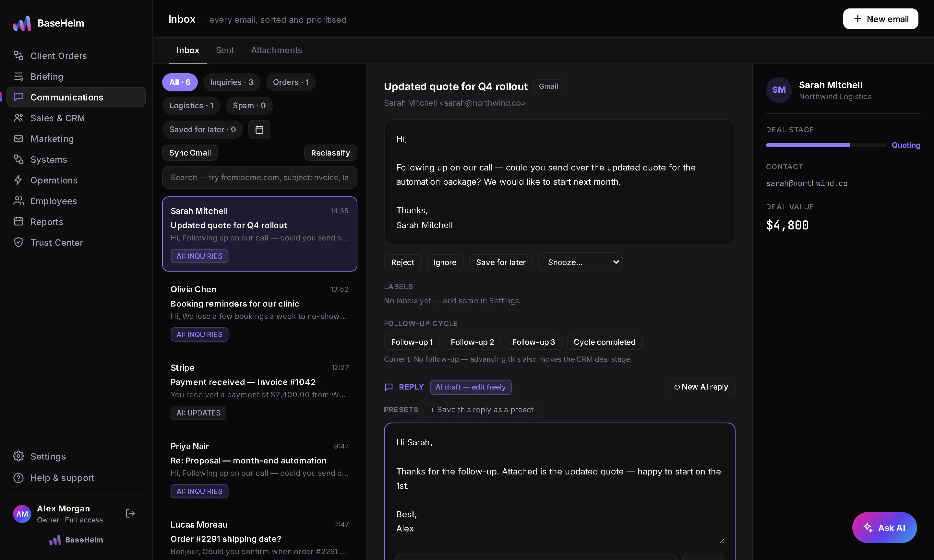This screenshot has width=934, height=560.
Task: Toggle the Saved for later · 0 filter
Action: 202,129
